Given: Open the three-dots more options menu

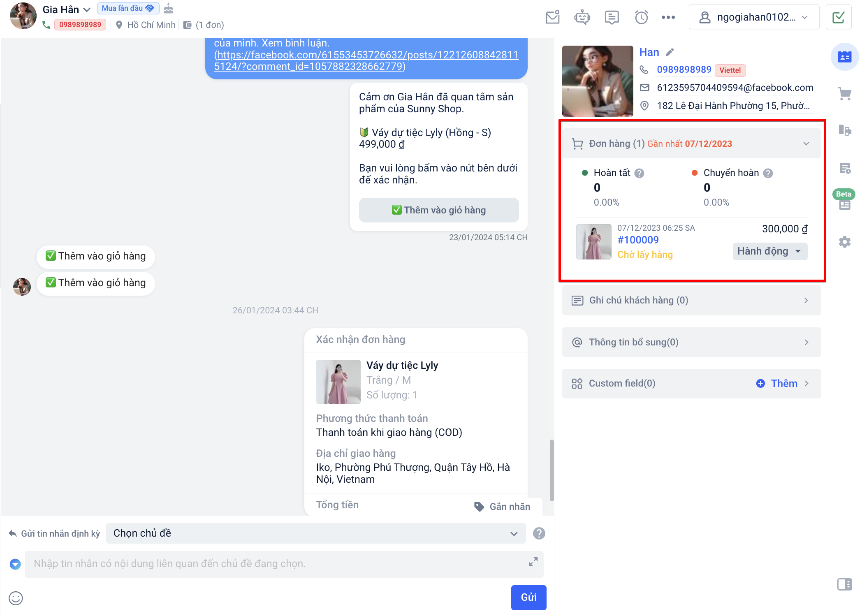Looking at the screenshot, I should pos(668,17).
